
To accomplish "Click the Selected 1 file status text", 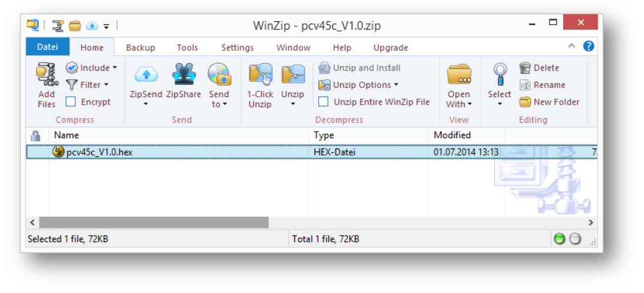I will coord(67,239).
